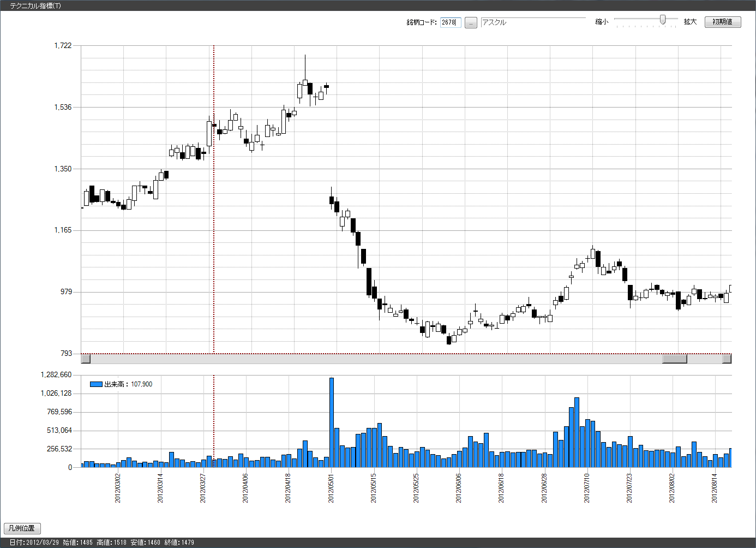Click the status bar 安値:1460 entry
This screenshot has height=548, width=756.
click(x=145, y=543)
